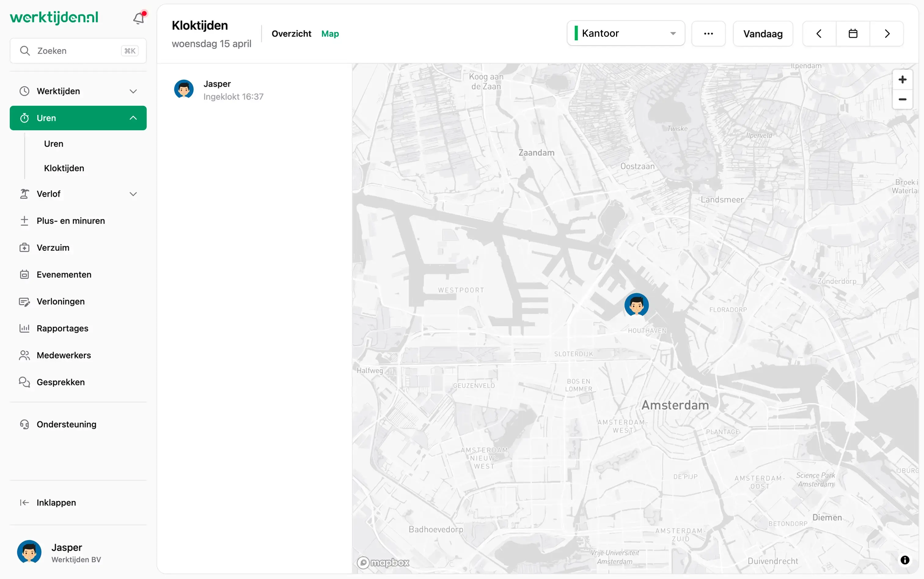Open Rapportages via the chart icon
The image size is (924, 579).
click(x=24, y=328)
